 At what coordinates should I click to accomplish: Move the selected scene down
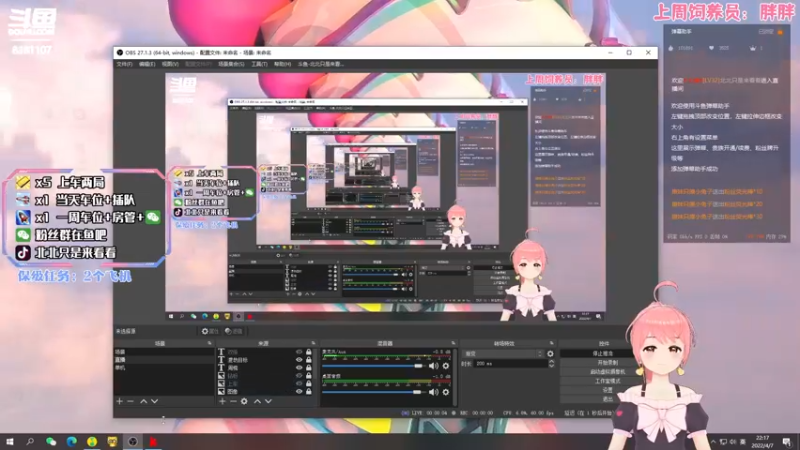pyautogui.click(x=155, y=402)
